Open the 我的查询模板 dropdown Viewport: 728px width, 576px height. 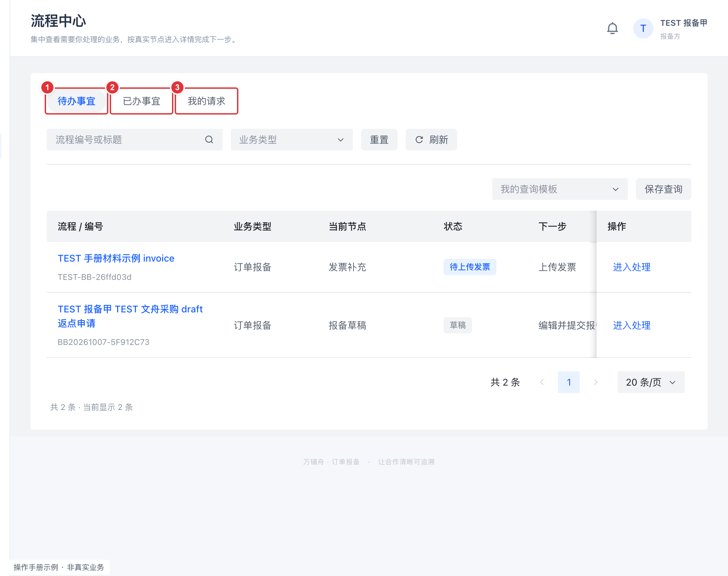(x=560, y=189)
